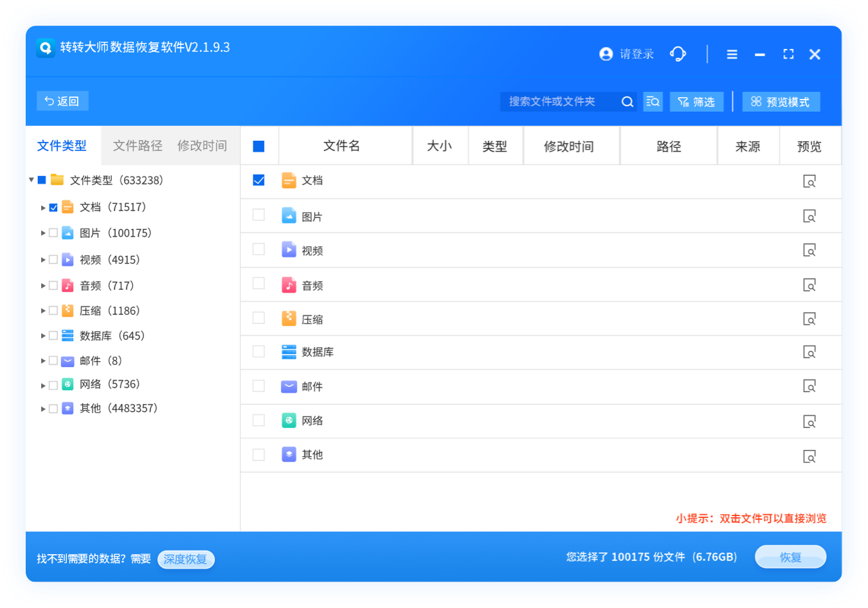The height and width of the screenshot is (608, 868).
Task: Toggle the select-all checkbox in table header
Action: [258, 147]
